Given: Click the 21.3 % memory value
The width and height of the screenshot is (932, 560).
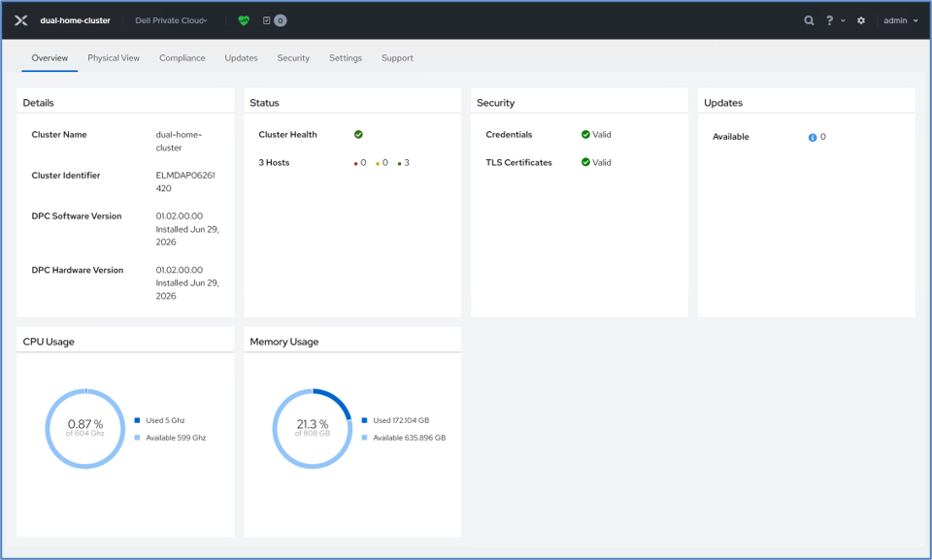Looking at the screenshot, I should coord(312,424).
